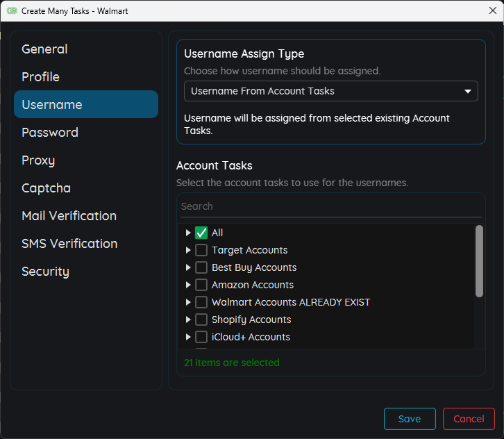The height and width of the screenshot is (439, 504).
Task: Open the Captcha section
Action: click(46, 188)
